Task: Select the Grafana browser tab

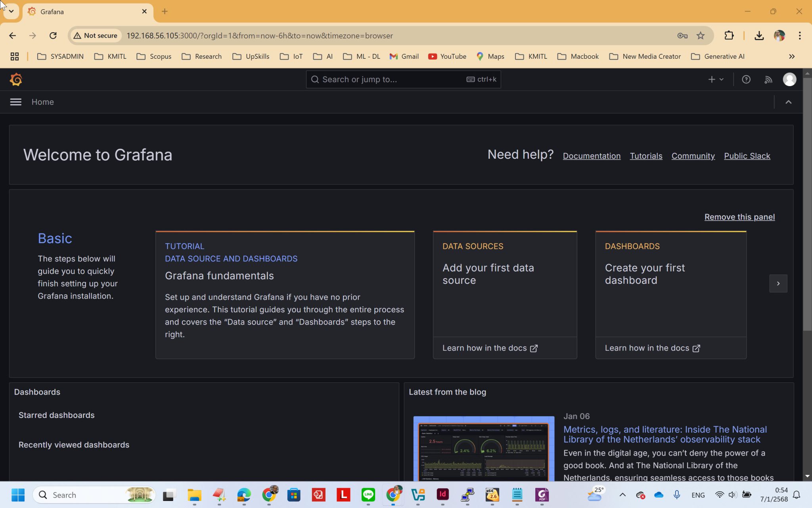Action: pyautogui.click(x=79, y=12)
